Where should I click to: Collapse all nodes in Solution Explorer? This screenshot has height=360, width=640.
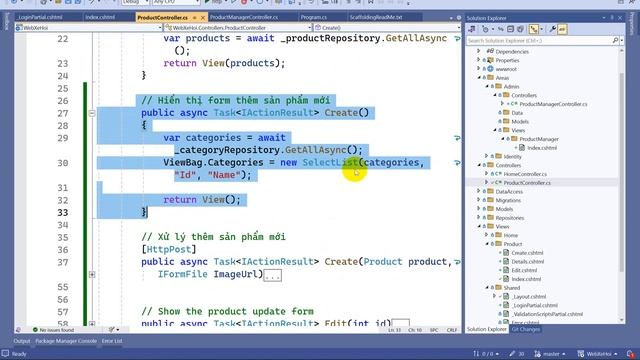tap(510, 29)
